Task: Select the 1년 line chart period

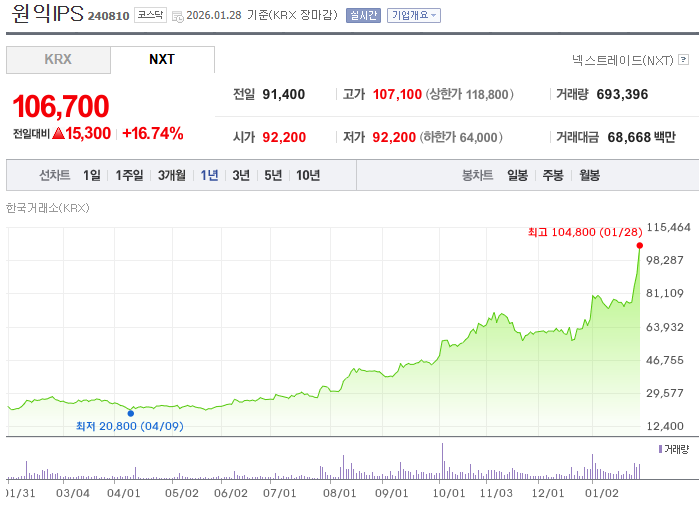Action: pos(209,175)
